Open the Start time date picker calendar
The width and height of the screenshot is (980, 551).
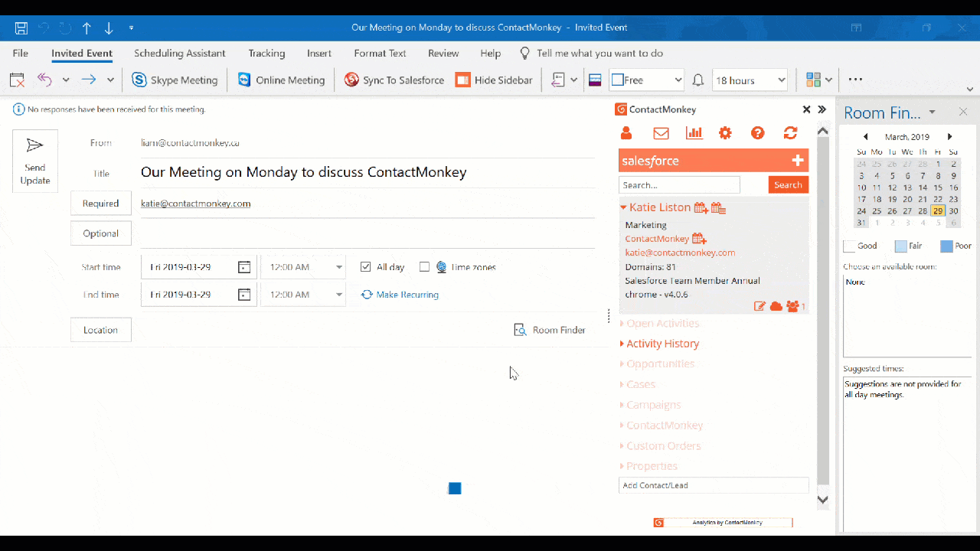tap(244, 267)
